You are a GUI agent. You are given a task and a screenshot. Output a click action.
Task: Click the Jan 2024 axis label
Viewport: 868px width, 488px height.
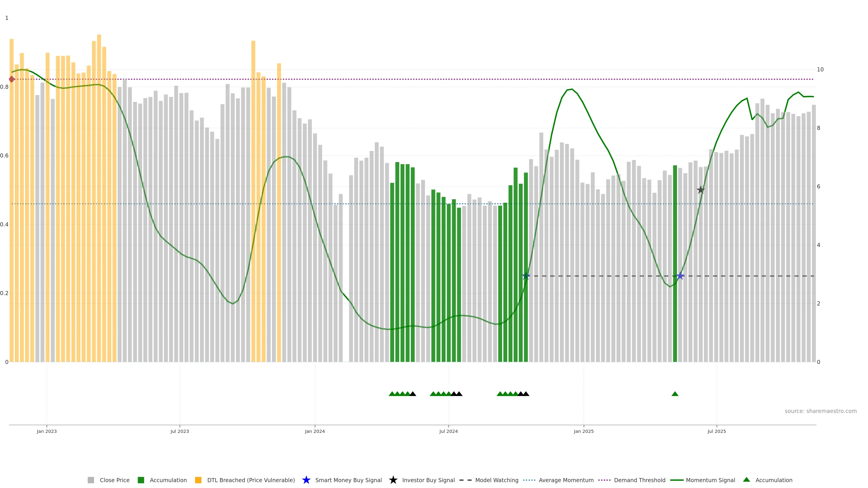pyautogui.click(x=315, y=432)
